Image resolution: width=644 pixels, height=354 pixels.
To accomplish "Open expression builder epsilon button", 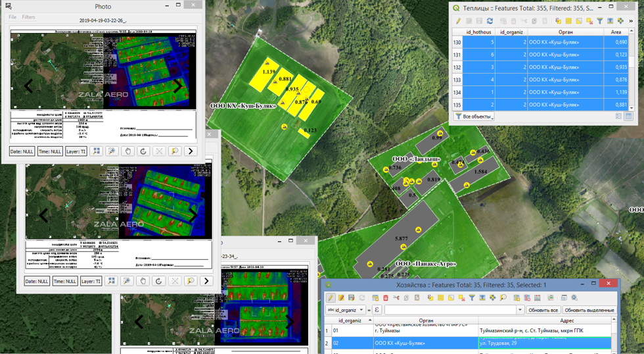I will point(376,310).
